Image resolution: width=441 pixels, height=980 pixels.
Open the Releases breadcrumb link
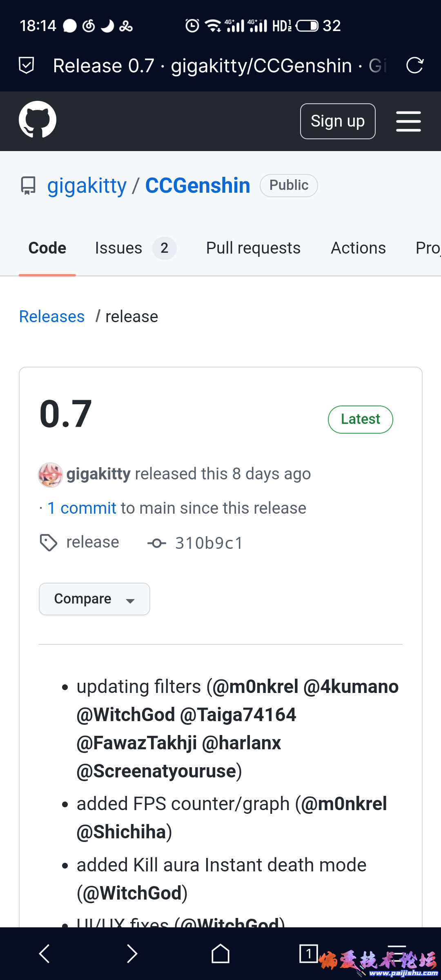pos(52,316)
